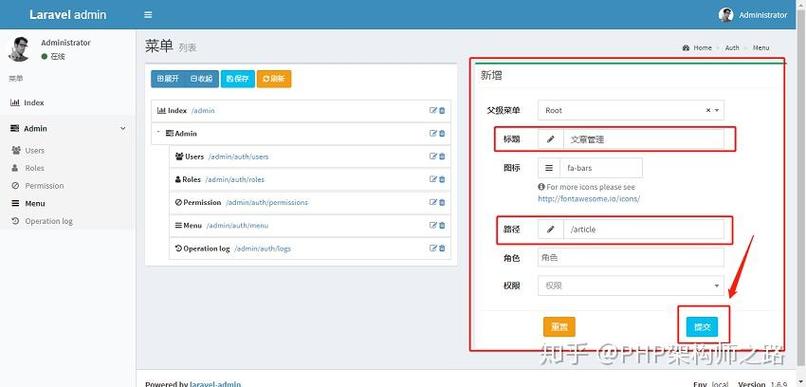The height and width of the screenshot is (387, 806).
Task: Open the /admin/auth/logs link
Action: [262, 248]
